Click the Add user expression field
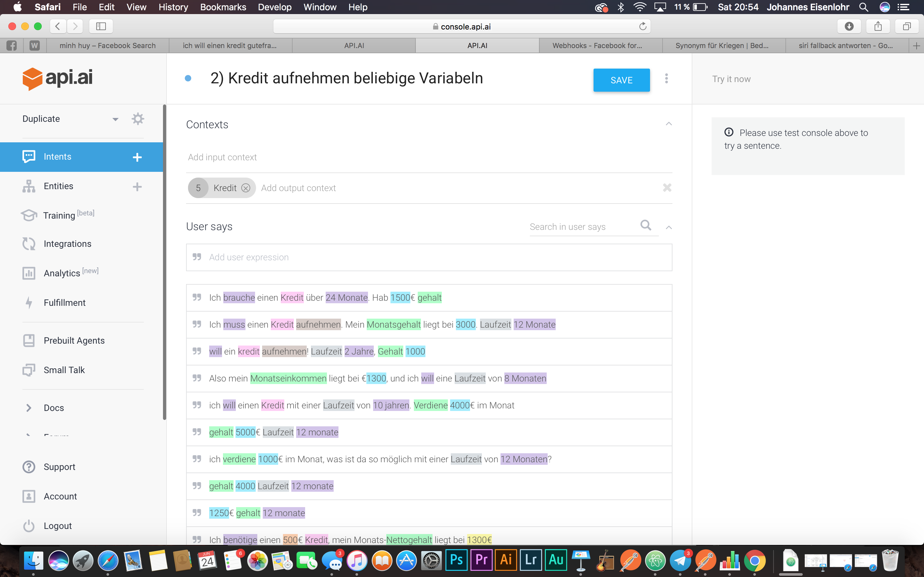The height and width of the screenshot is (577, 924). point(429,257)
